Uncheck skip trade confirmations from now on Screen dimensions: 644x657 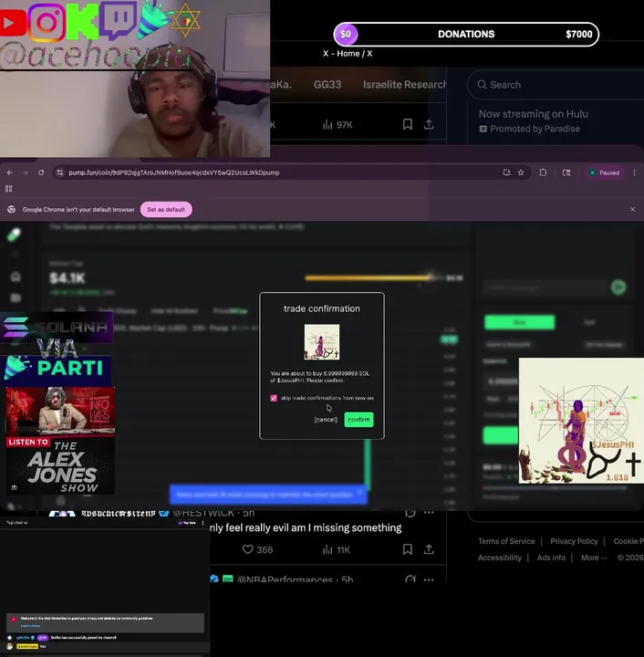[274, 398]
